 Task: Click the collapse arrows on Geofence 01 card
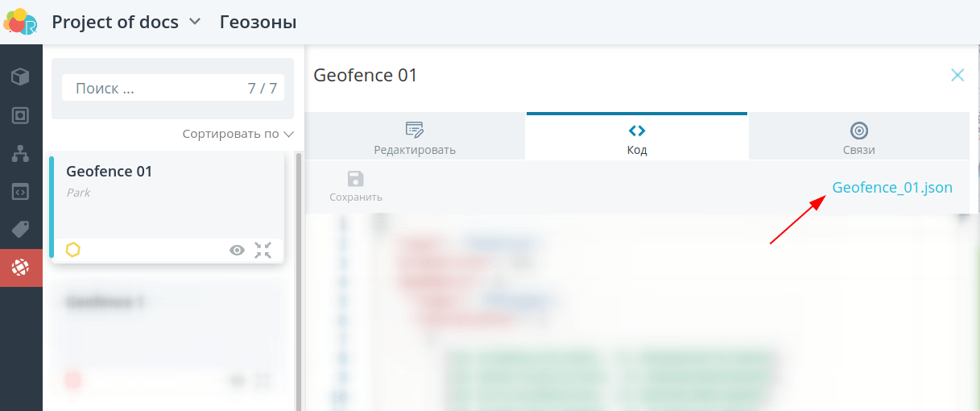point(263,251)
